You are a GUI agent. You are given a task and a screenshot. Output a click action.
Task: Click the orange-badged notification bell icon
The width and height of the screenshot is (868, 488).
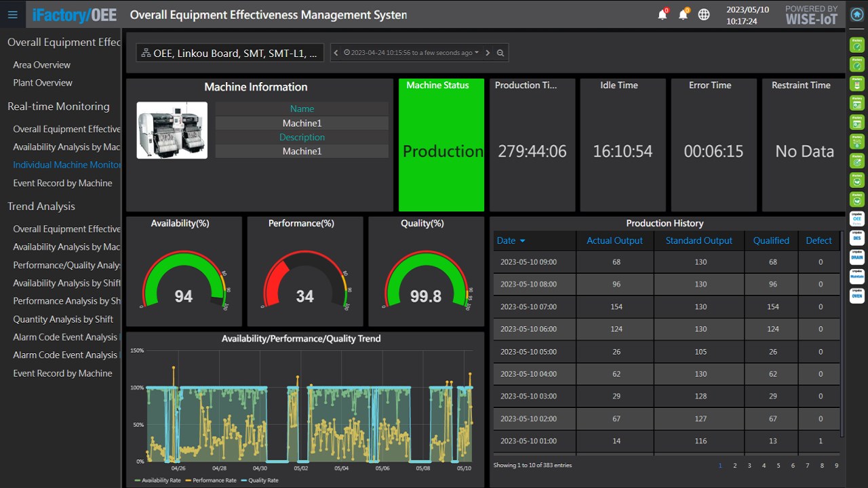(x=683, y=15)
